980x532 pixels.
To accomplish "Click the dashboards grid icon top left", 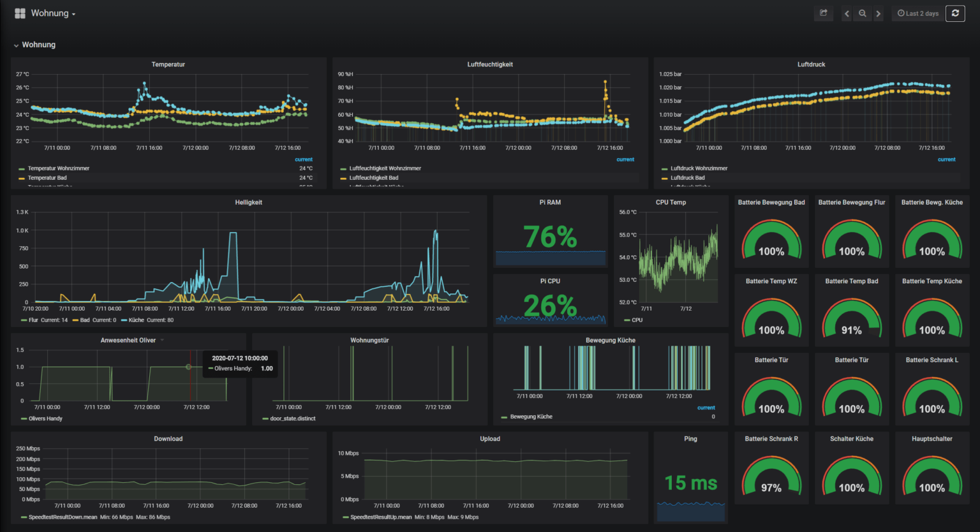I will [x=20, y=13].
